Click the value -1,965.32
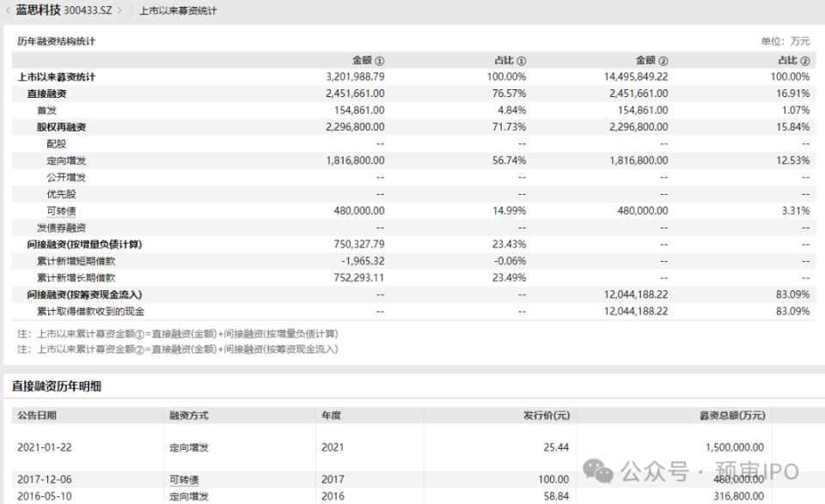 point(363,261)
